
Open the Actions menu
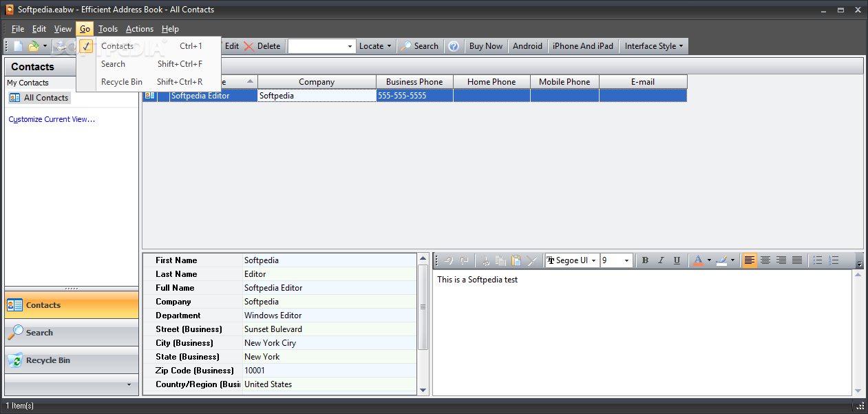pos(140,29)
